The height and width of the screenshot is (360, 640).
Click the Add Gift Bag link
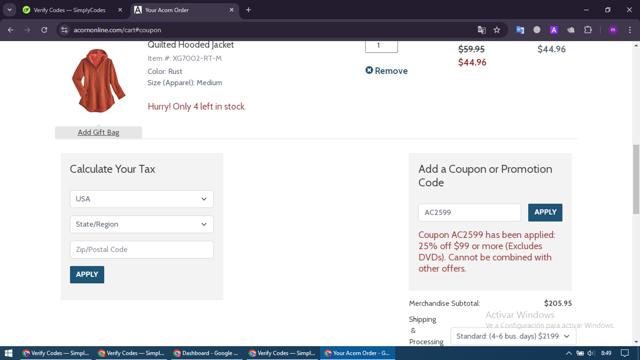(x=98, y=132)
